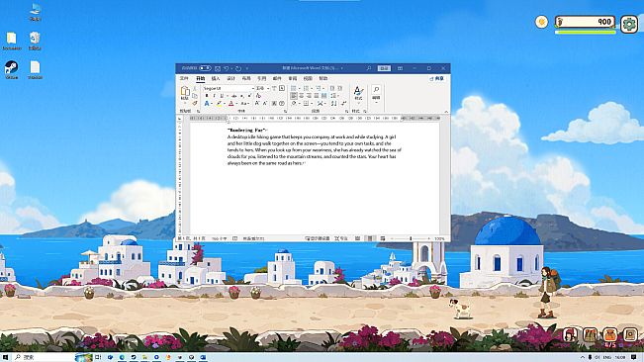Toggle Subscript formatting
The image size is (644, 362).
click(242, 96)
